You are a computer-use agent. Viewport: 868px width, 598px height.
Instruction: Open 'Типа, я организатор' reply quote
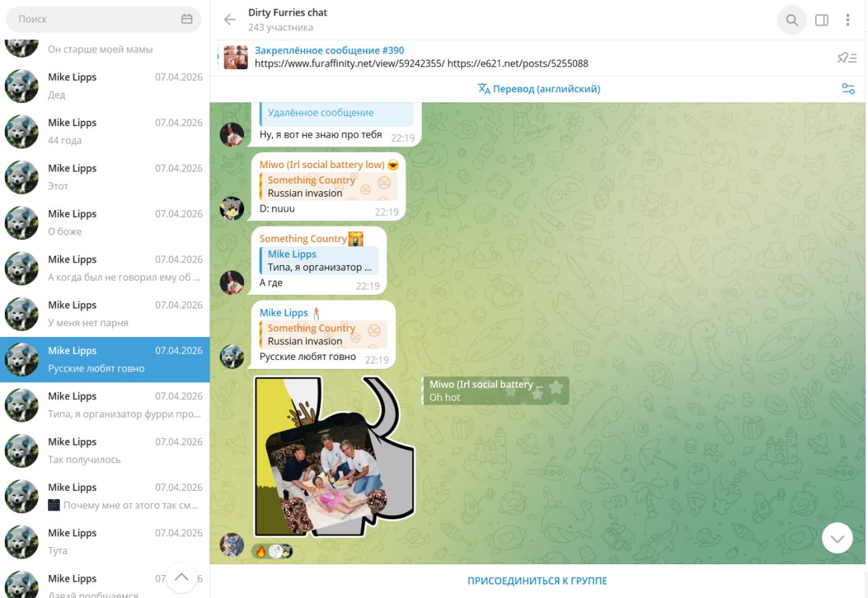click(x=319, y=260)
